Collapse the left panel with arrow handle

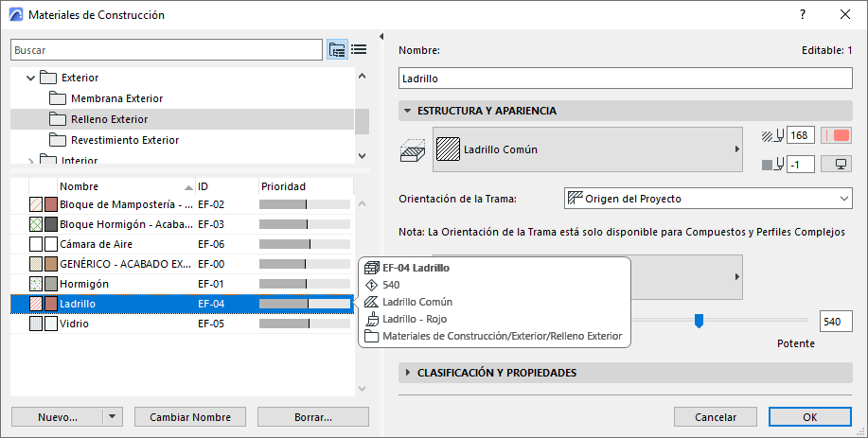(381, 37)
